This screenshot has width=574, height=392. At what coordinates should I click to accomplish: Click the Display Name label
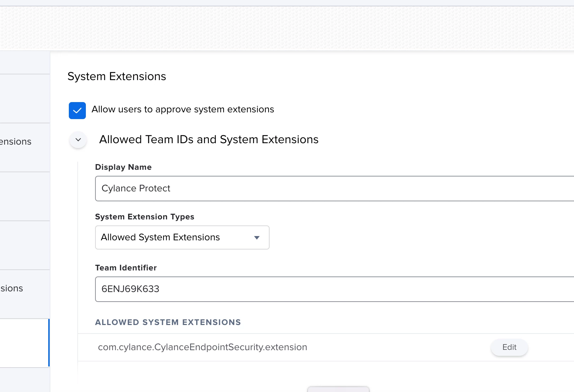(123, 167)
